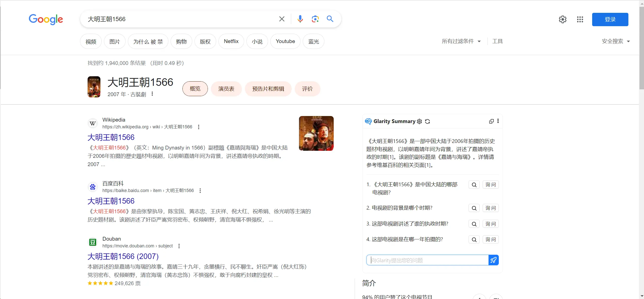The height and width of the screenshot is (299, 644).
Task: Select the Youtube filter chip
Action: click(x=285, y=41)
